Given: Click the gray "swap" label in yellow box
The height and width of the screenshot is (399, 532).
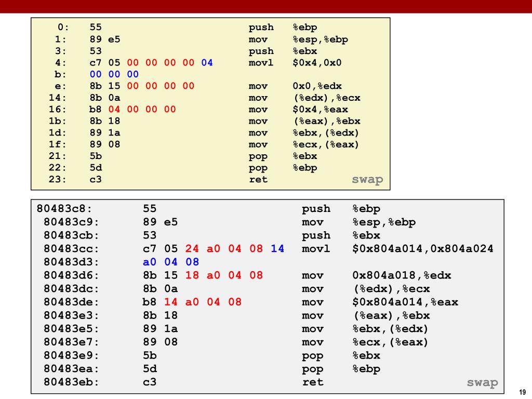Looking at the screenshot, I should pyautogui.click(x=367, y=179).
